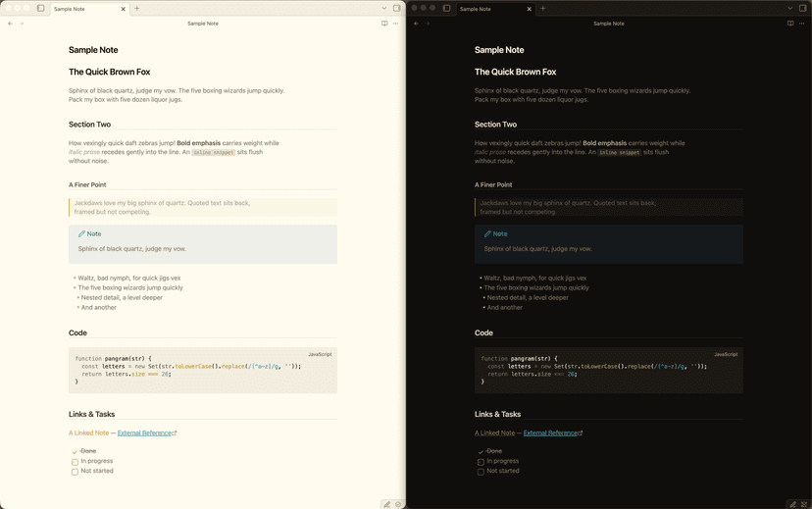The width and height of the screenshot is (812, 509).
Task: Open a new tab in dark window
Action: [x=543, y=8]
